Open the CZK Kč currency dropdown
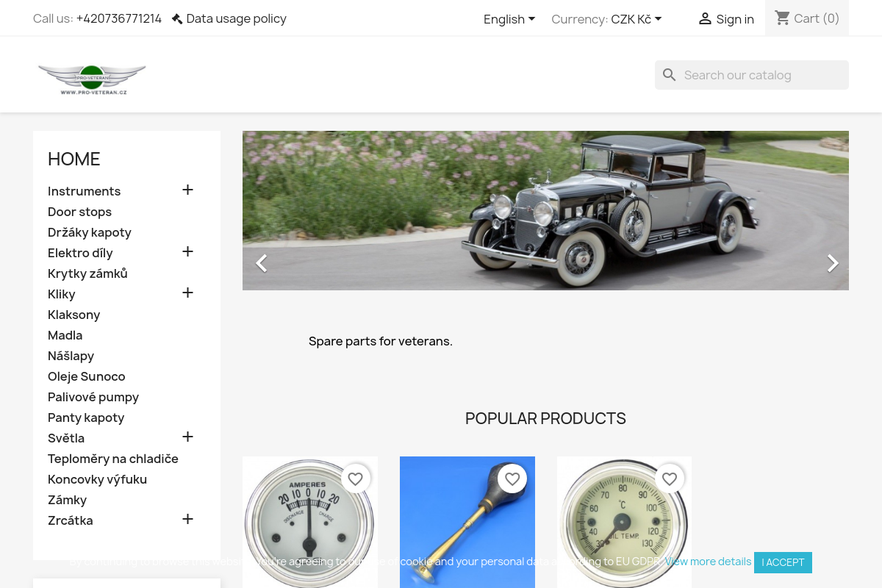The width and height of the screenshot is (882, 588). 637,19
